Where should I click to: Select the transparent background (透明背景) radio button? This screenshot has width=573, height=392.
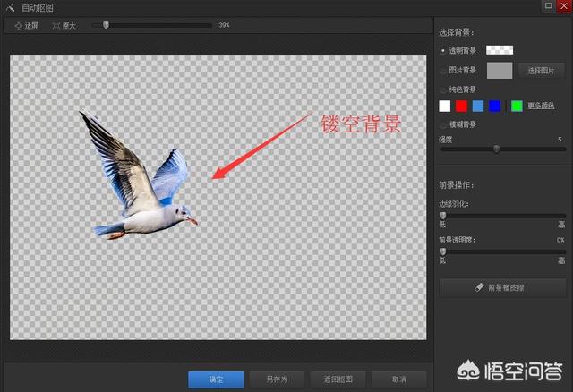coord(443,50)
